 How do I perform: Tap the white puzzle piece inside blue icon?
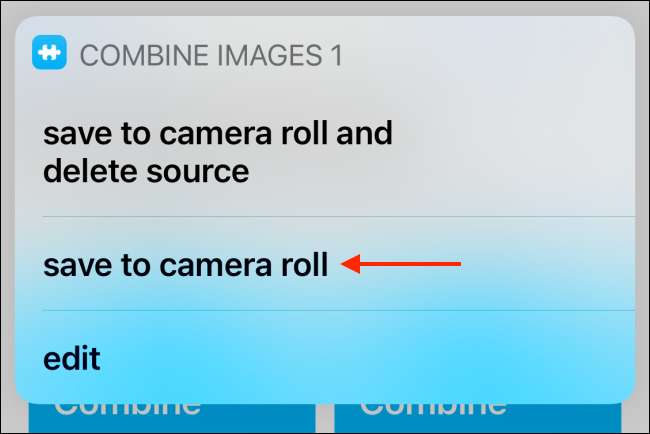(x=50, y=54)
